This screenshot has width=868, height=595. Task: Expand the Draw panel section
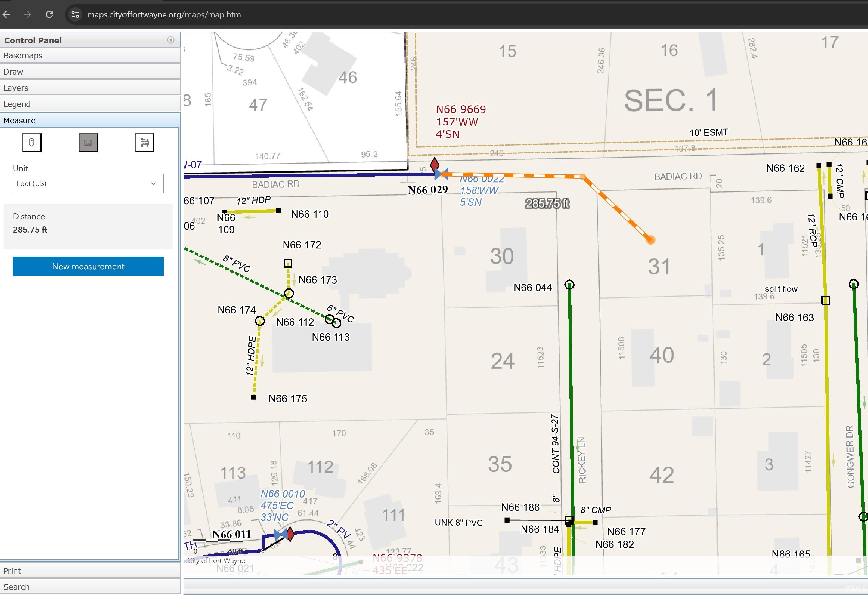point(90,72)
